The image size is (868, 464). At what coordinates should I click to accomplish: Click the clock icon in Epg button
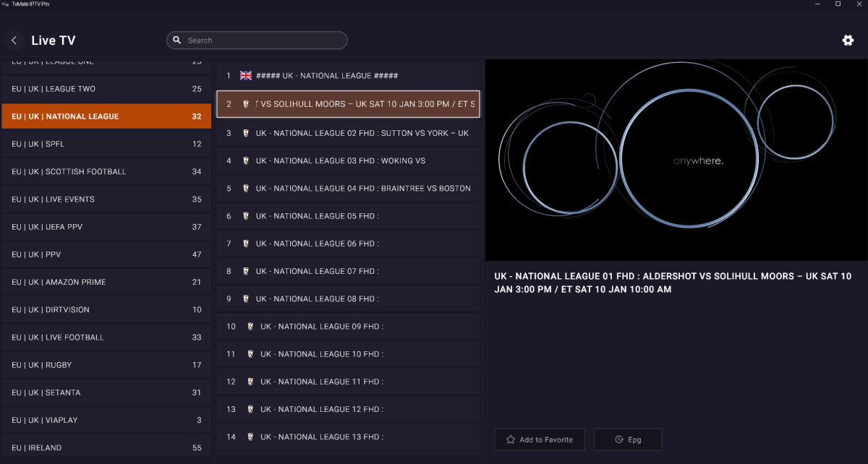[x=619, y=439]
